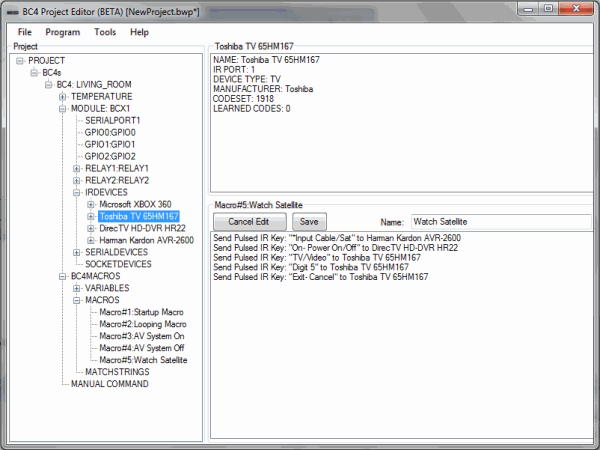Screen dimensions: 600x450
Task: Expand the VARIABLES node
Action: [x=77, y=288]
